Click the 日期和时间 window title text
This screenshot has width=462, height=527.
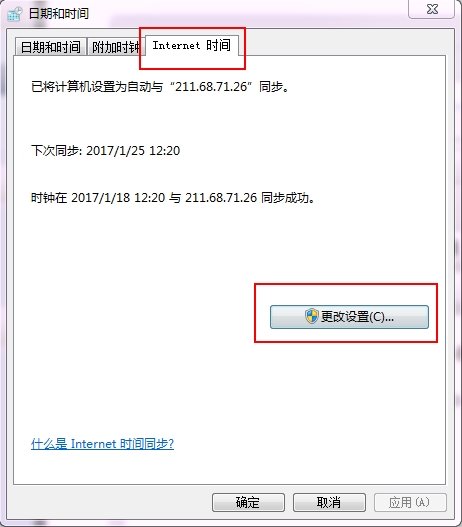click(59, 14)
